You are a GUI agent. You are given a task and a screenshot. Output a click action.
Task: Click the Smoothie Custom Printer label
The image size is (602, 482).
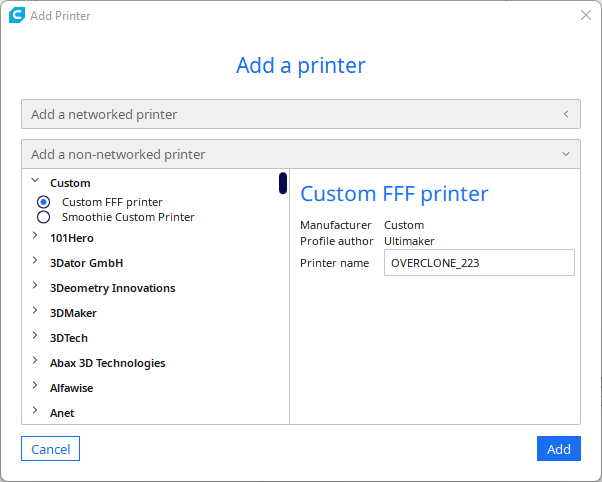click(x=128, y=217)
